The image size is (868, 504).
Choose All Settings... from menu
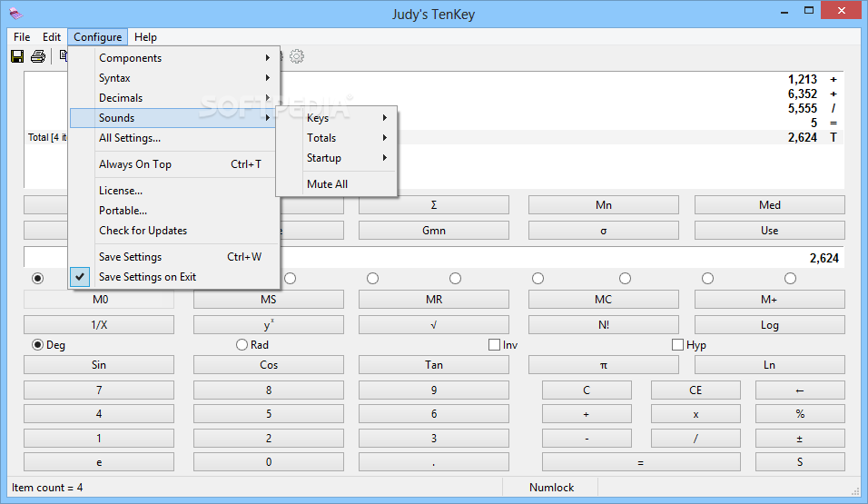[174, 138]
